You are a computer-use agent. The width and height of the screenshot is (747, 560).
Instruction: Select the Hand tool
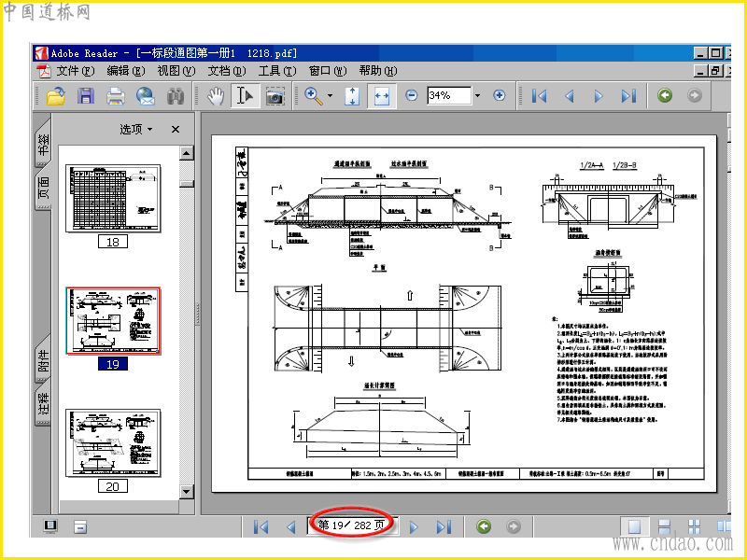click(x=216, y=96)
